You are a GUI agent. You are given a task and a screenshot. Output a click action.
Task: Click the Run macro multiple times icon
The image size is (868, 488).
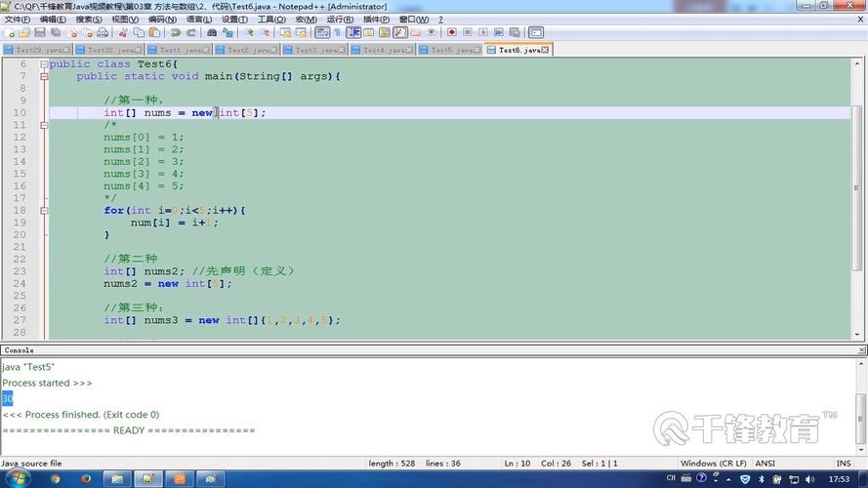(x=497, y=32)
